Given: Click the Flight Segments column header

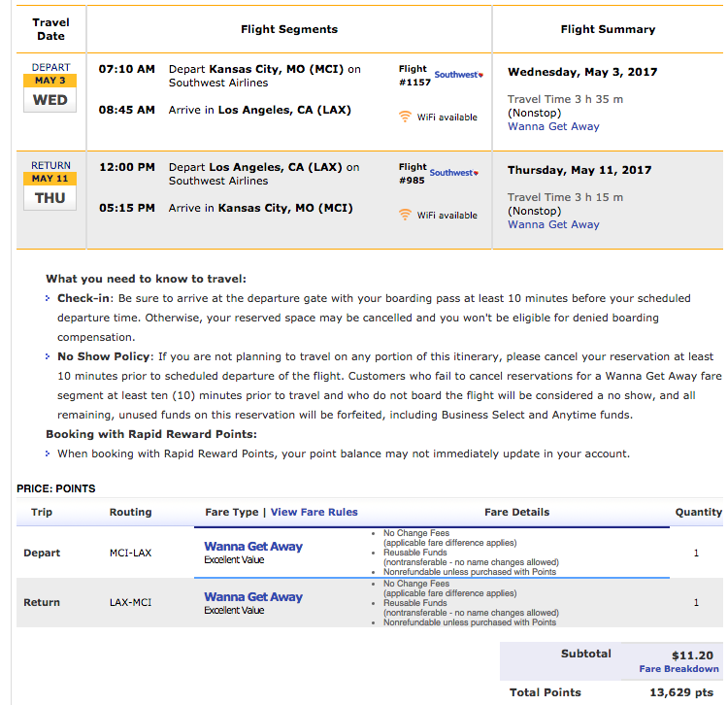Looking at the screenshot, I should coord(289,29).
